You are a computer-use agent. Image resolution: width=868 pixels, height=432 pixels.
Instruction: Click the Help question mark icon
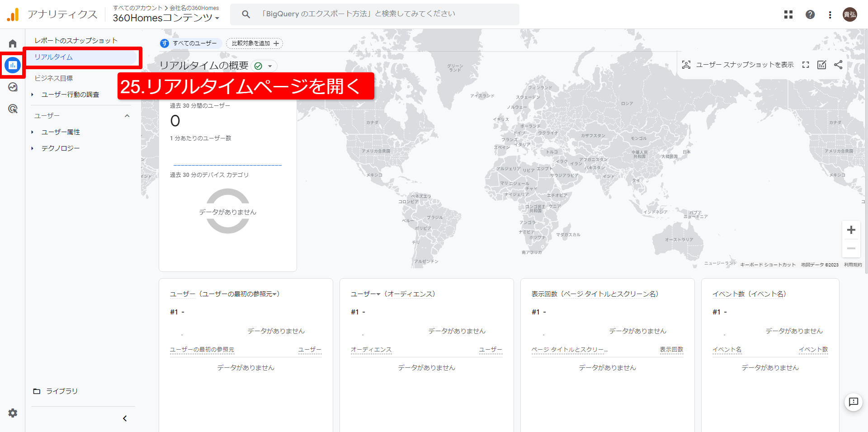pyautogui.click(x=810, y=14)
